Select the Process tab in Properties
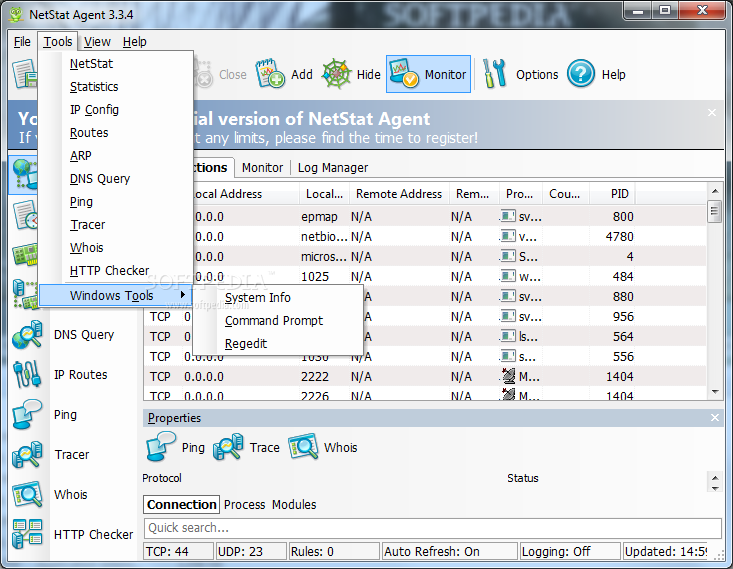 tap(244, 504)
